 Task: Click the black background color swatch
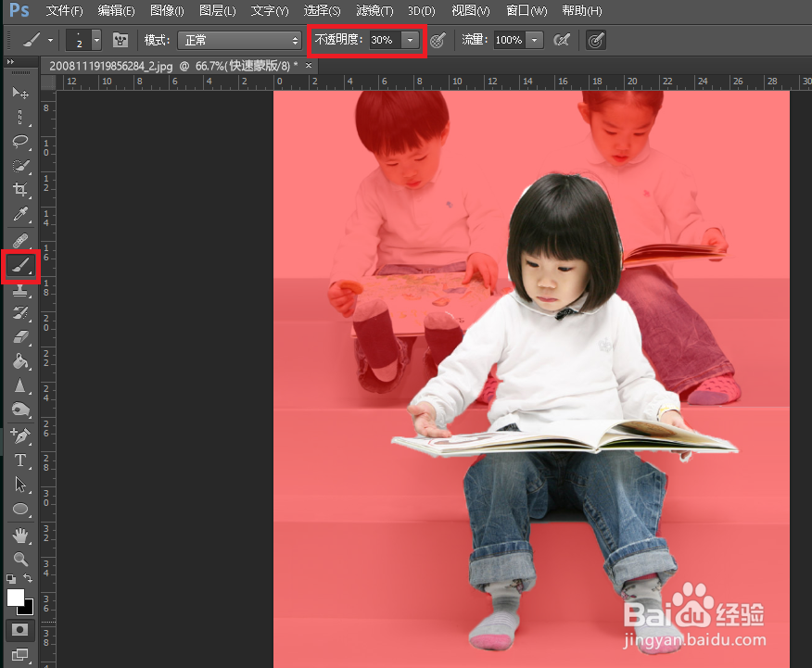click(29, 610)
